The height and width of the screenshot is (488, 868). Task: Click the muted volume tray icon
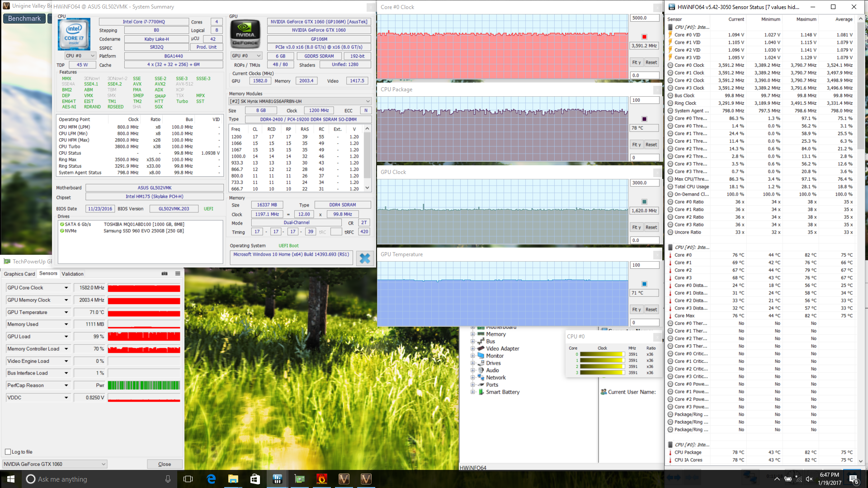(809, 479)
